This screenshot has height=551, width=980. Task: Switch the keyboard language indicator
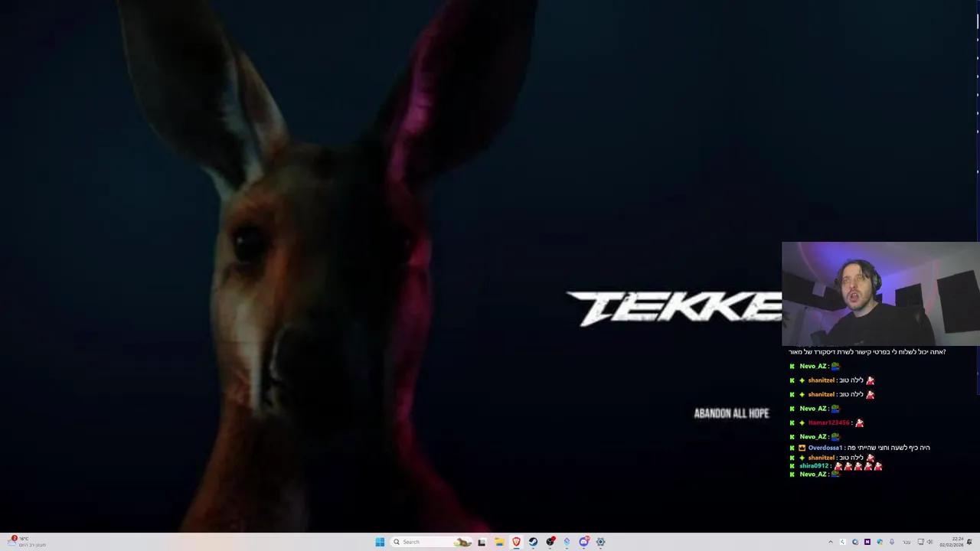point(907,543)
